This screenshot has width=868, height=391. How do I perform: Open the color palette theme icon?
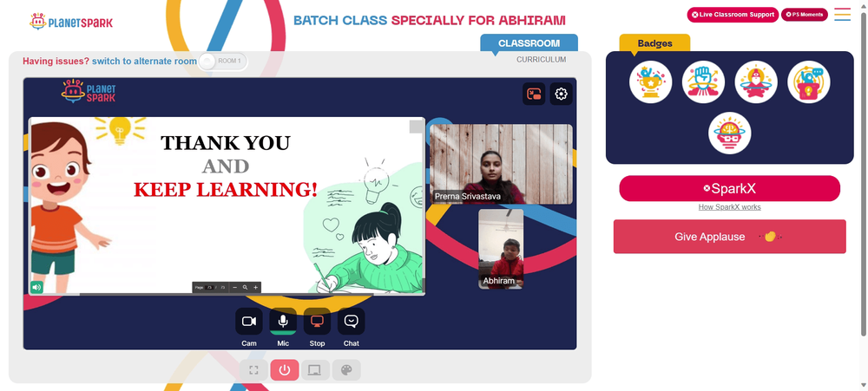(346, 370)
